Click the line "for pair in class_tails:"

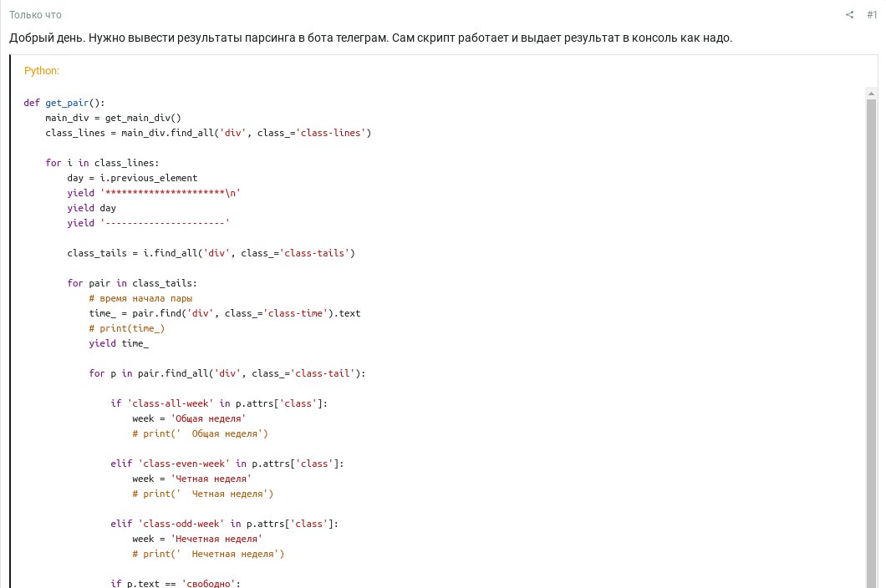132,283
